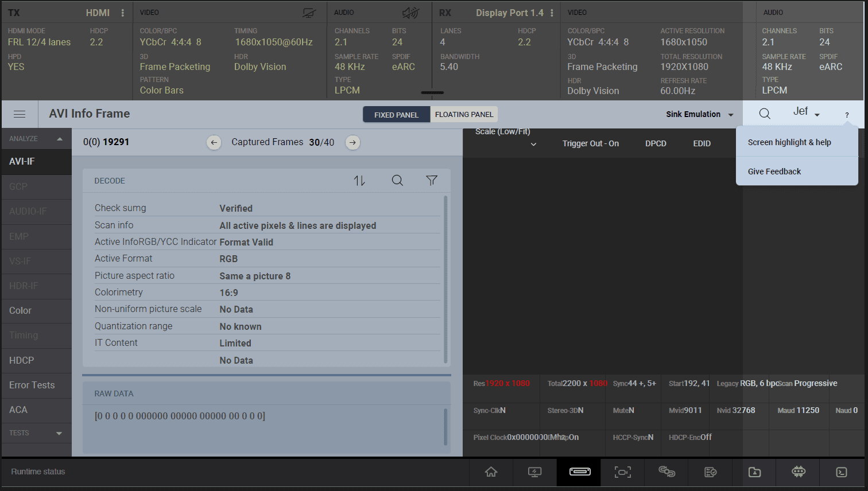The width and height of the screenshot is (868, 491).
Task: Click the home icon in bottom bar
Action: coord(491,472)
